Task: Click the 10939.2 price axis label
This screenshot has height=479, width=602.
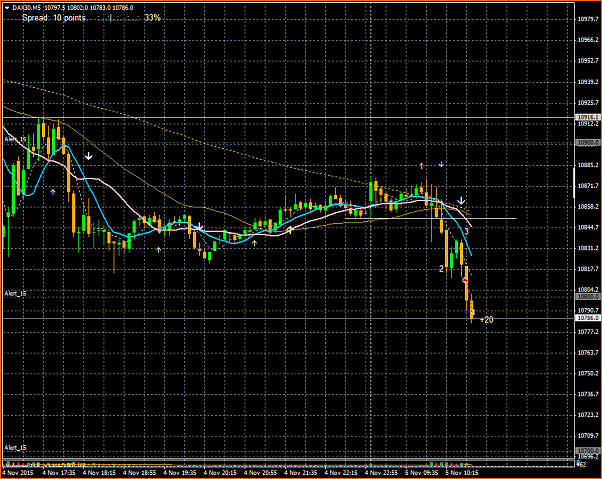Action: click(588, 82)
